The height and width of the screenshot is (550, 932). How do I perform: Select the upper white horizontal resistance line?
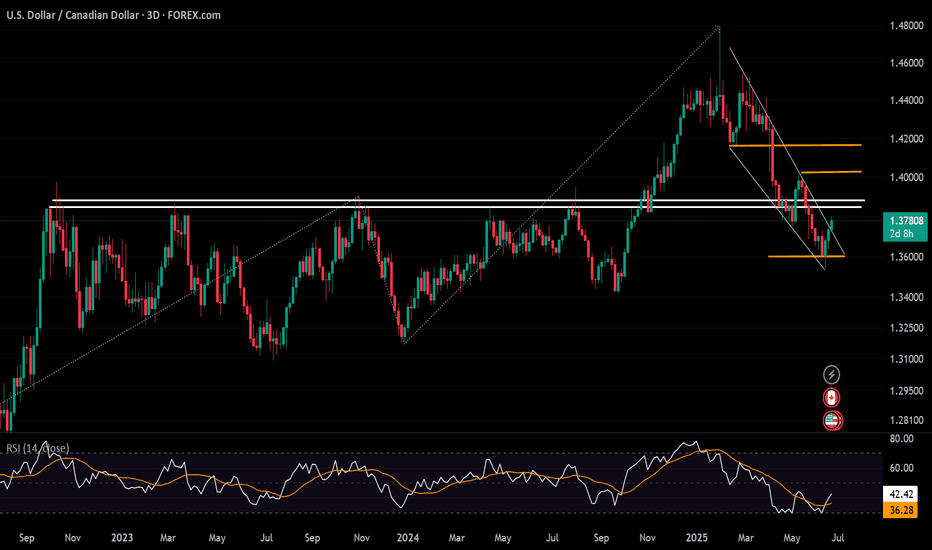(458, 200)
